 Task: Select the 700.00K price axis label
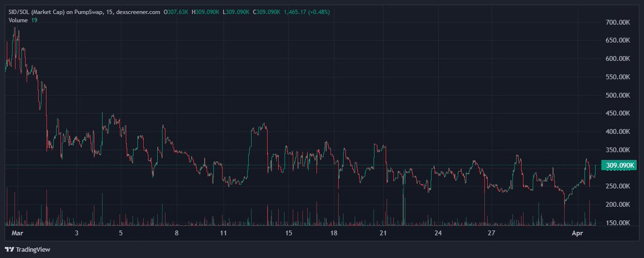click(617, 23)
